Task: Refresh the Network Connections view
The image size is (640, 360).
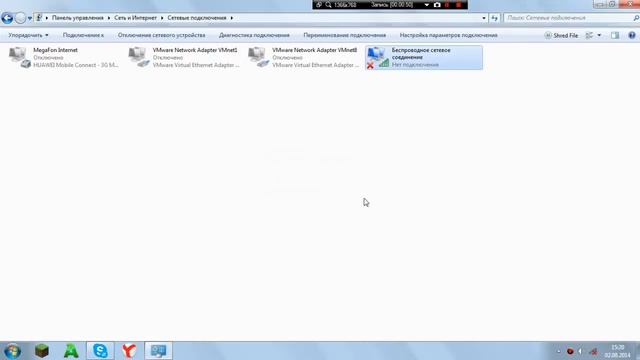Action: click(x=494, y=18)
